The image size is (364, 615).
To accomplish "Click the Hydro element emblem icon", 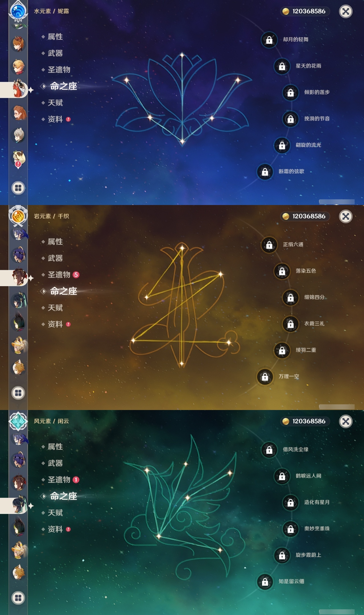I will pyautogui.click(x=18, y=11).
